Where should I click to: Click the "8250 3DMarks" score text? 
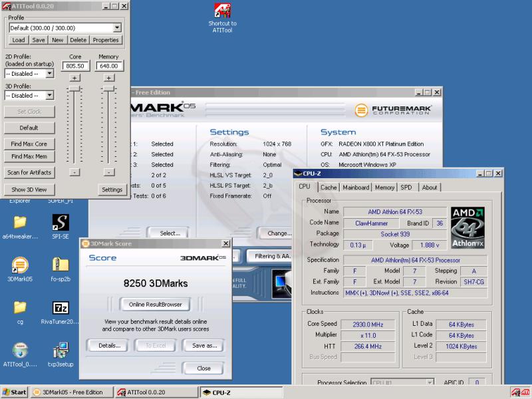(x=156, y=283)
